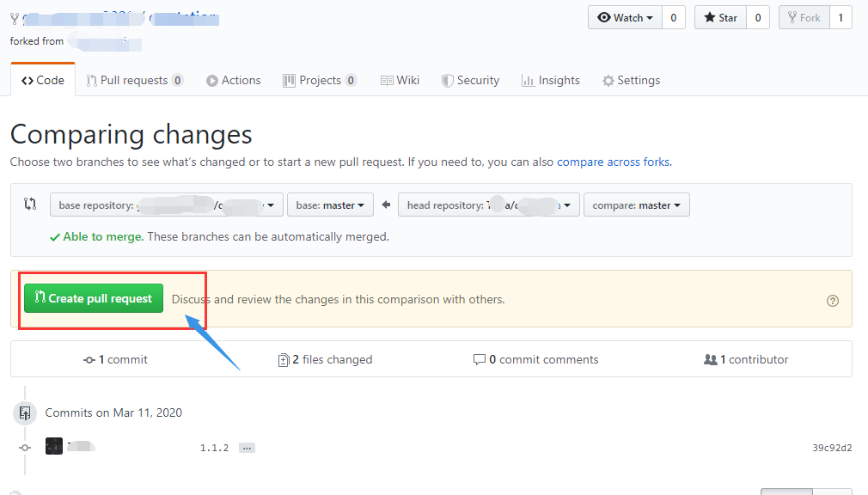This screenshot has height=495, width=868.
Task: Click the commit author avatar thumbnail
Action: tap(54, 446)
